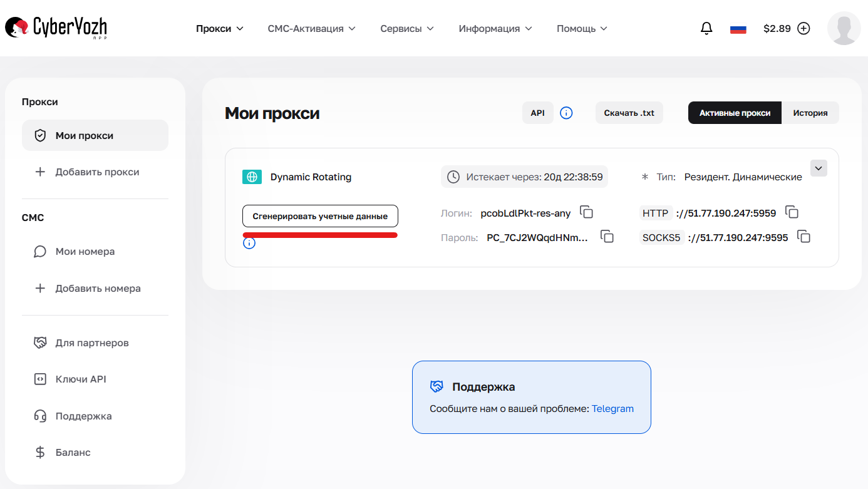
Task: Copy the SOCKS5 proxy address icon
Action: [803, 237]
